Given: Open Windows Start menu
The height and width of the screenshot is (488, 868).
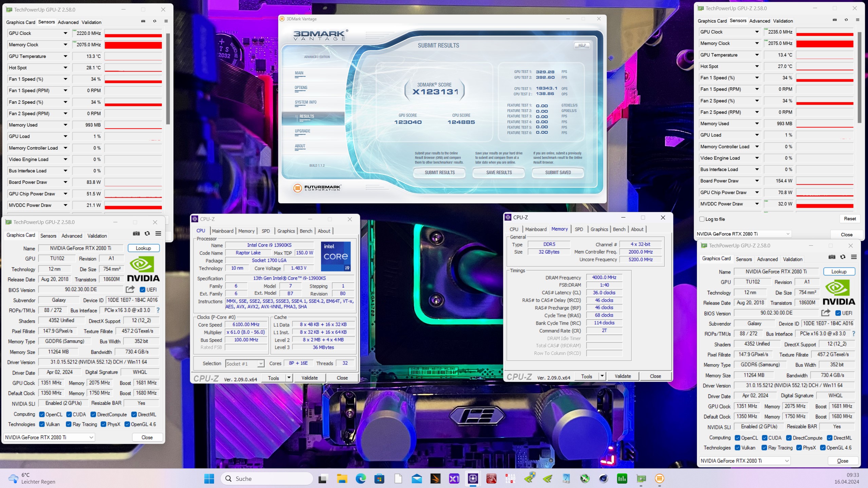Looking at the screenshot, I should coord(209,478).
